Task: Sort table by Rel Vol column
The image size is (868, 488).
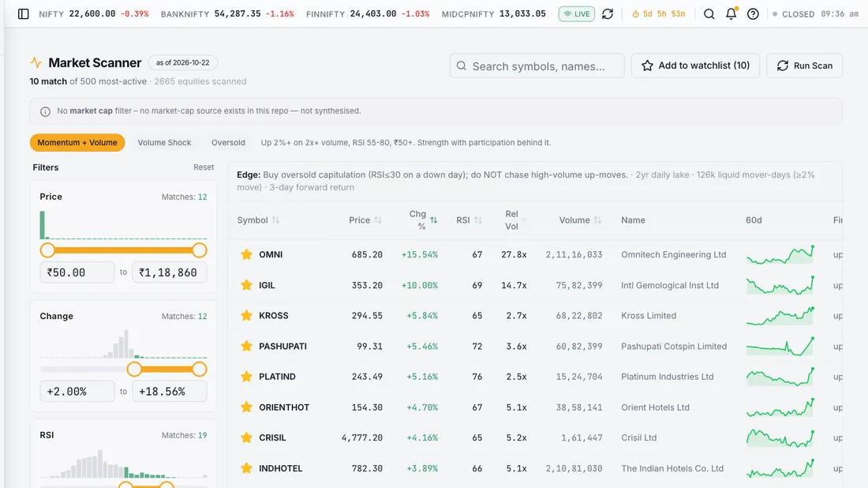Action: [514, 220]
